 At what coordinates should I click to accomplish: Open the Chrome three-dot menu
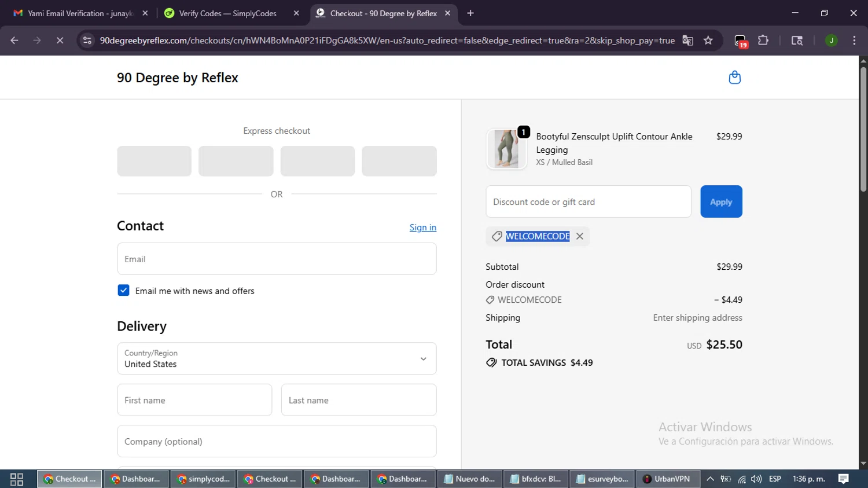tap(854, 41)
